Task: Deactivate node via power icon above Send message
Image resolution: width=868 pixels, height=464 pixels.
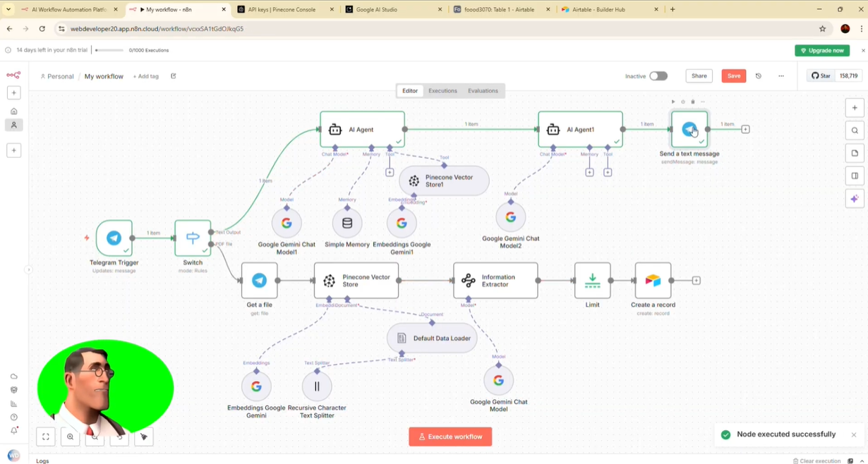Action: 683,102
